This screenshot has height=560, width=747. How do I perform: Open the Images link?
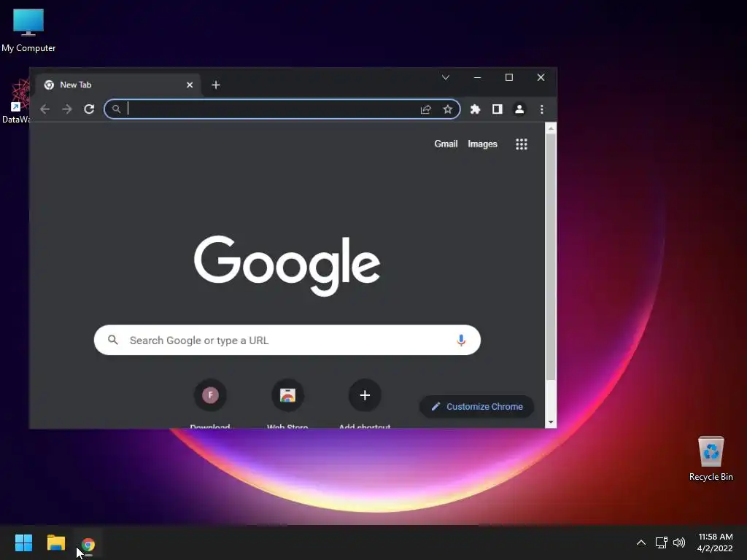pyautogui.click(x=482, y=144)
